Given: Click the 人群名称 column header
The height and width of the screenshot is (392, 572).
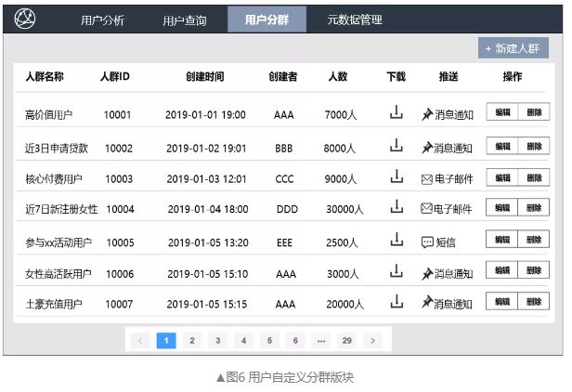Looking at the screenshot, I should [x=45, y=76].
